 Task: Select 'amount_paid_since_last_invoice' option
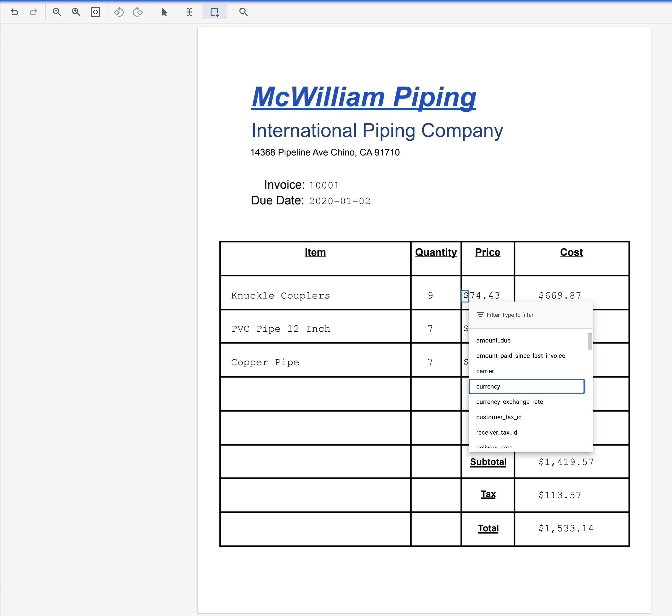click(x=520, y=356)
